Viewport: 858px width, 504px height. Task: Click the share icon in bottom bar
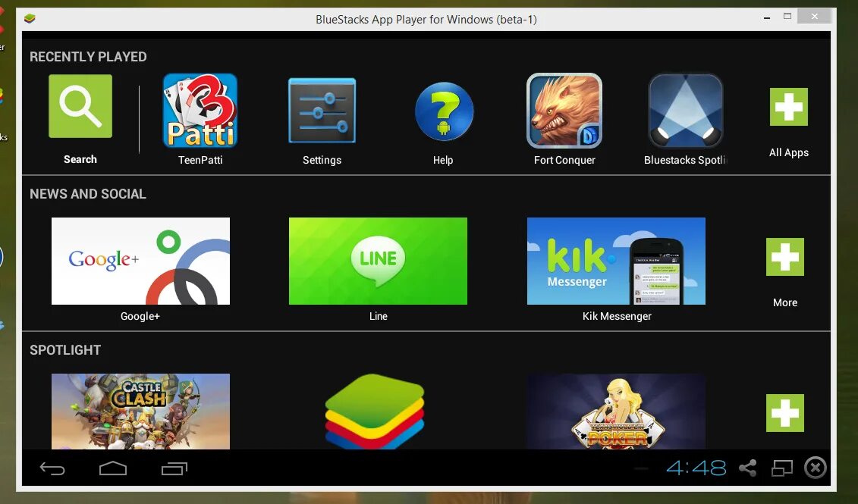(x=747, y=468)
